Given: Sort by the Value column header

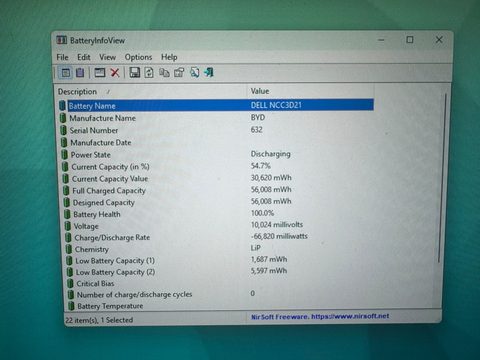Looking at the screenshot, I should tap(310, 91).
